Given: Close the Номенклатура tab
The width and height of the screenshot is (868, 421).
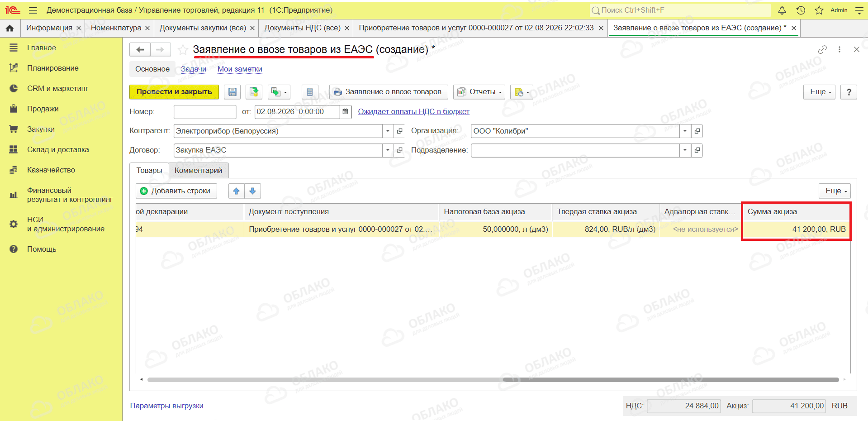Looking at the screenshot, I should pyautogui.click(x=147, y=28).
